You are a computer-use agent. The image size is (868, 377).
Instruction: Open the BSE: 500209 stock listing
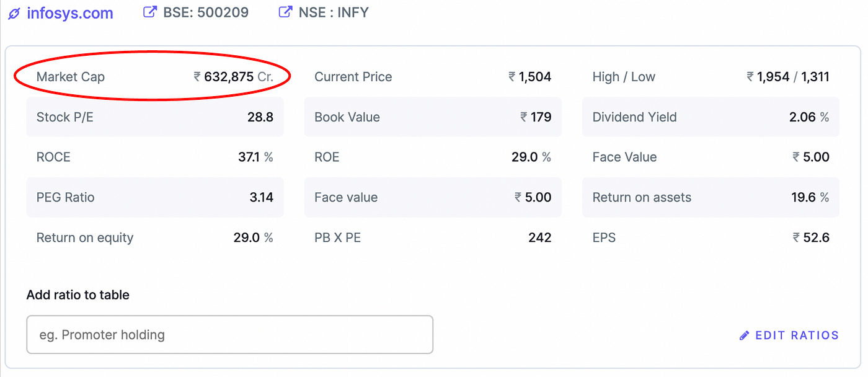[205, 12]
